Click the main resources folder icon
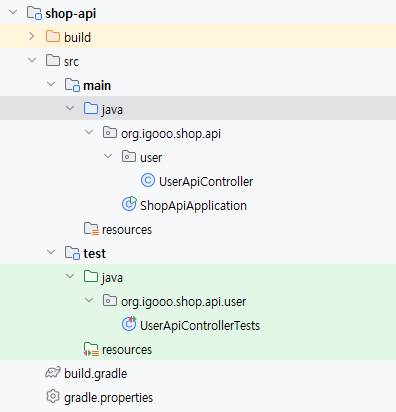The width and height of the screenshot is (396, 412). pos(91,229)
